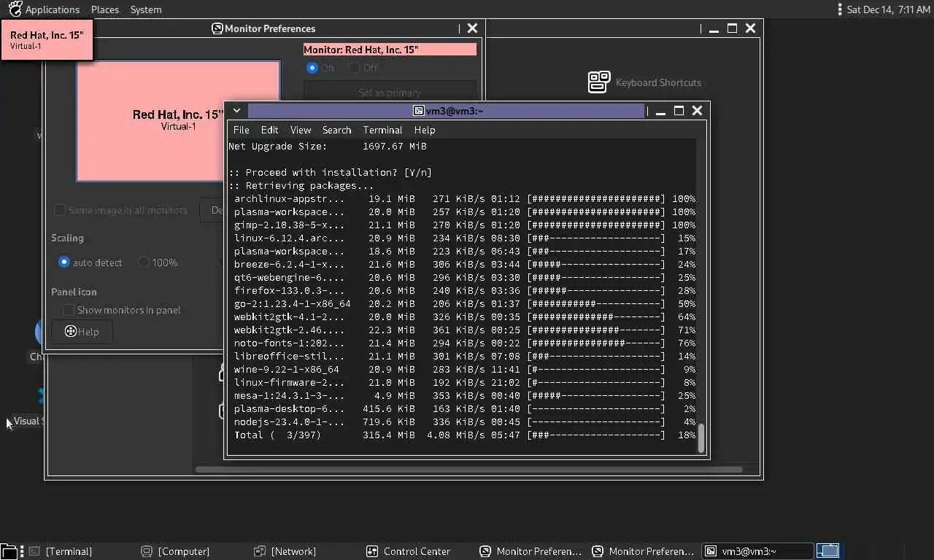The image size is (934, 560).
Task: Click the Net Upgrade Size line
Action: click(328, 146)
